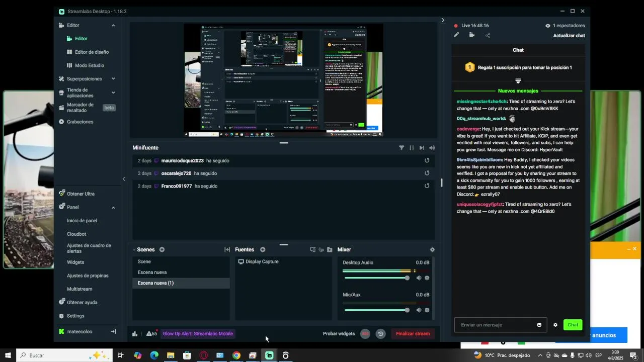Mute Mic/Aux audio
The width and height of the screenshot is (644, 362).
click(419, 310)
